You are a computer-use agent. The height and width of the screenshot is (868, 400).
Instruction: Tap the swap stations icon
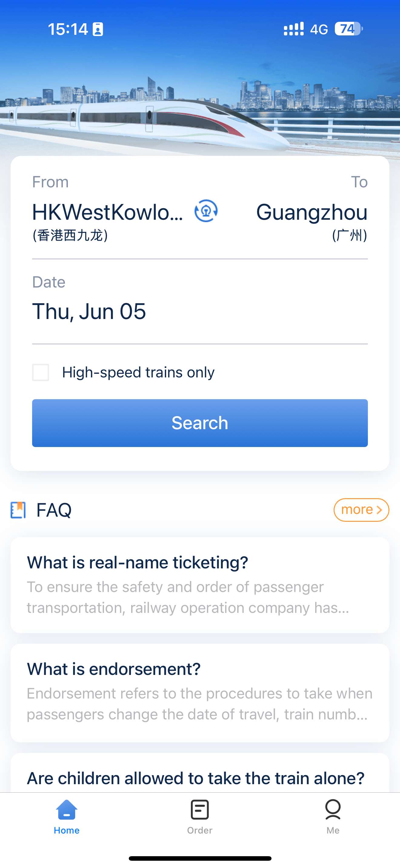(206, 211)
